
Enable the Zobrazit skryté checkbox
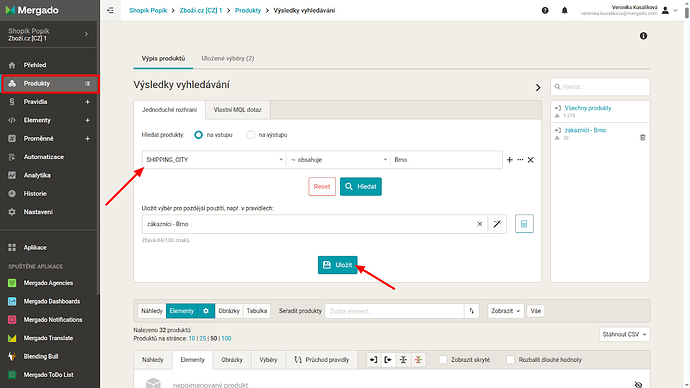(443, 360)
